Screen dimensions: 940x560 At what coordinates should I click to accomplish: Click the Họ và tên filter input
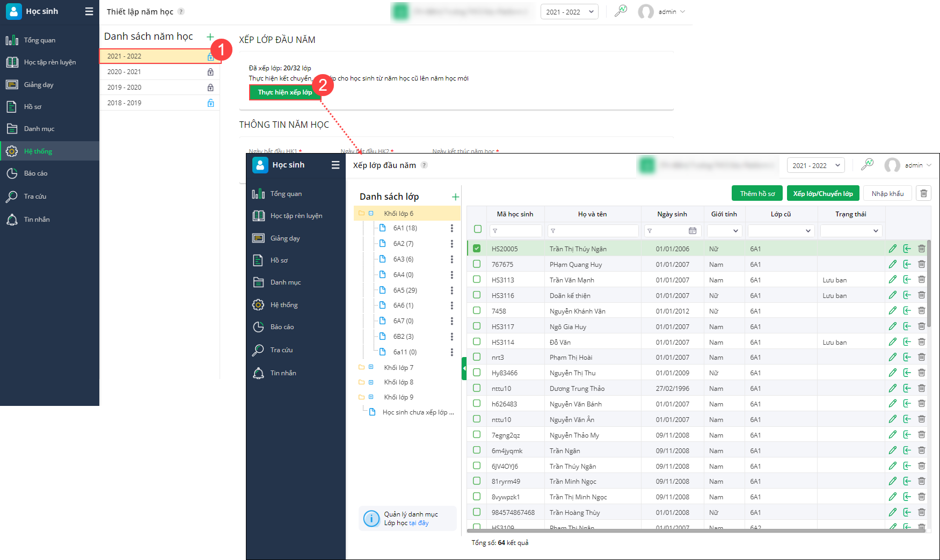click(x=593, y=231)
